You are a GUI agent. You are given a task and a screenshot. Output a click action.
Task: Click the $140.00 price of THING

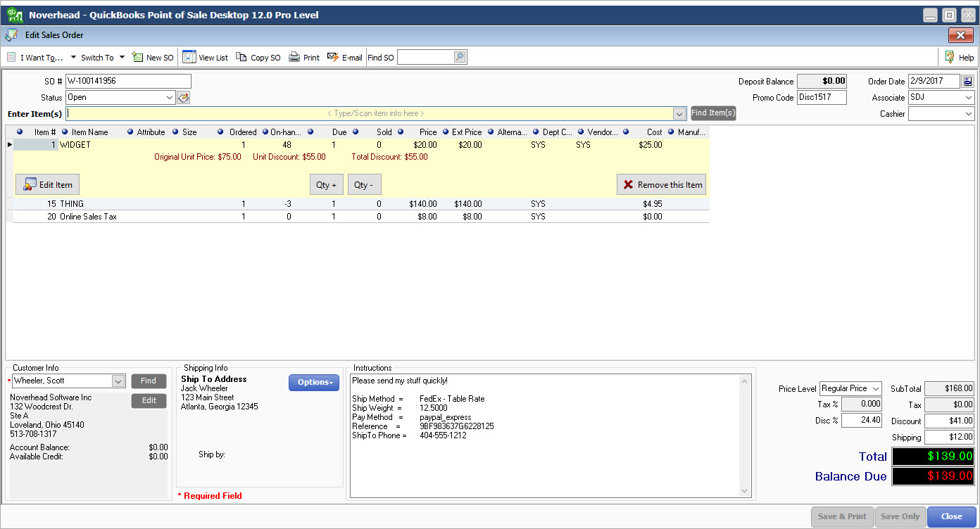423,204
